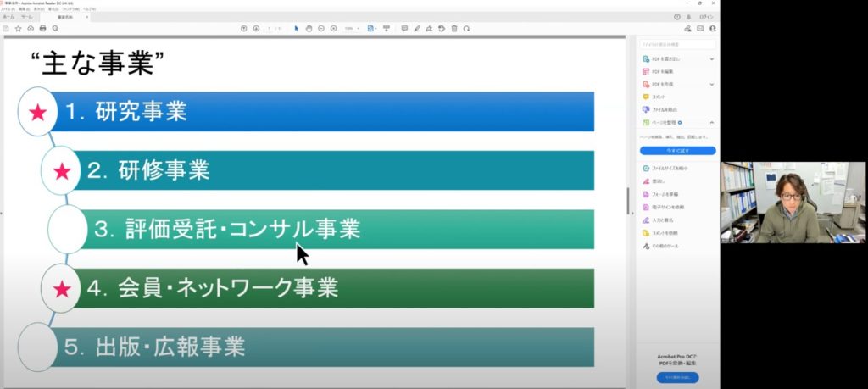Open the ファイル menu
The height and width of the screenshot is (389, 868).
(7, 8)
